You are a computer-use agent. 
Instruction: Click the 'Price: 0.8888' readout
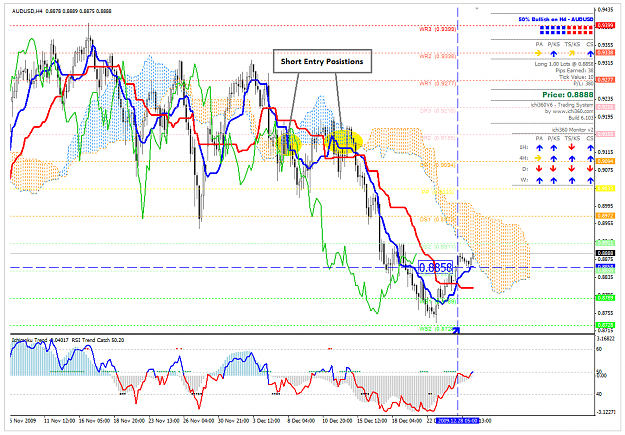(x=568, y=94)
